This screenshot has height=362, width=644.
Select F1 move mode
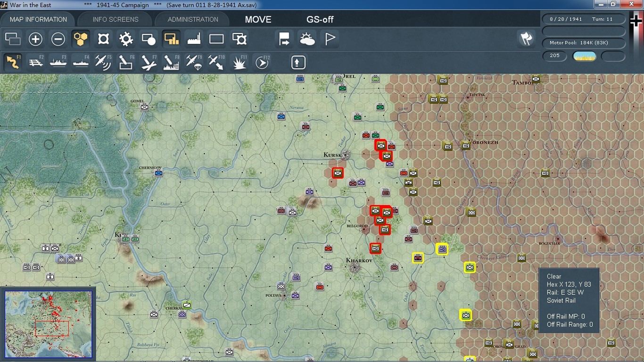[x=13, y=62]
